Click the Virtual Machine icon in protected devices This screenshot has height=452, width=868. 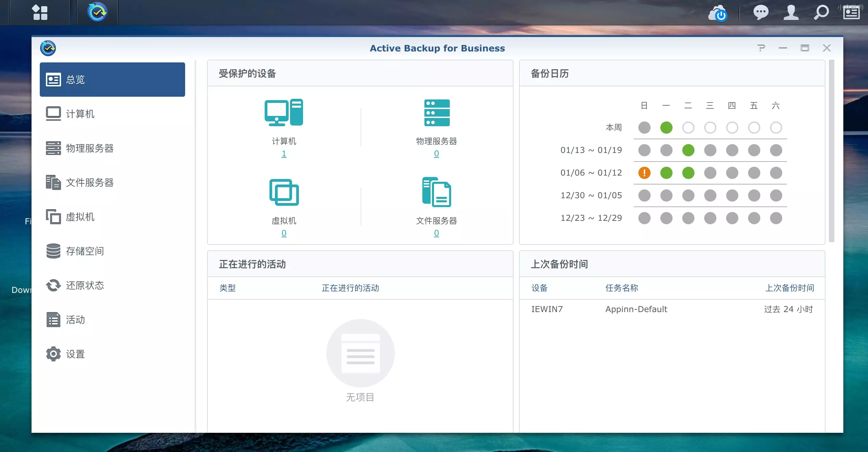click(x=284, y=192)
